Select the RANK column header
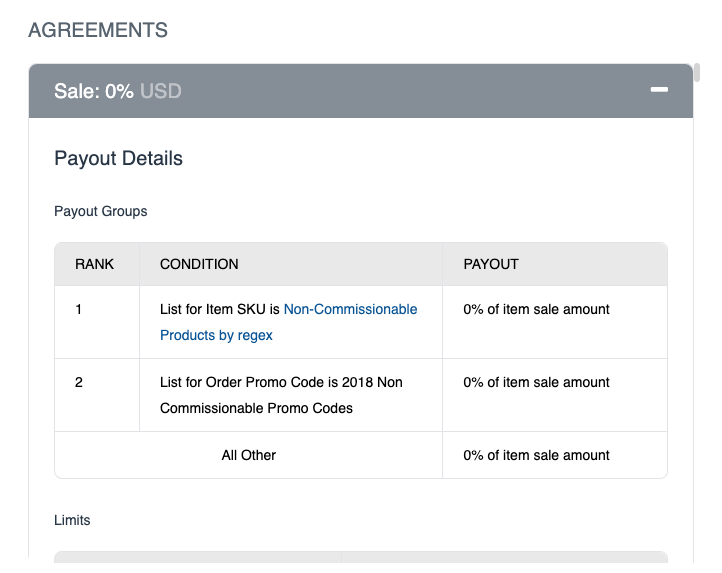This screenshot has height=573, width=722. (94, 264)
